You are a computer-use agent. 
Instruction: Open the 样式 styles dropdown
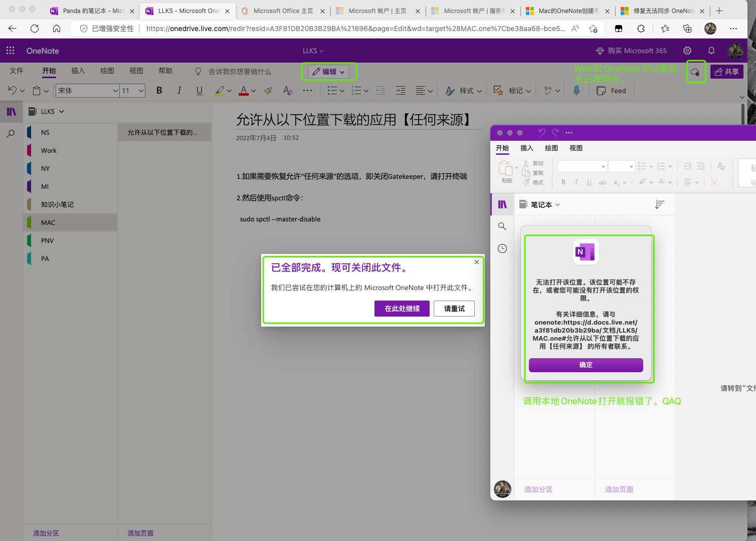click(464, 91)
